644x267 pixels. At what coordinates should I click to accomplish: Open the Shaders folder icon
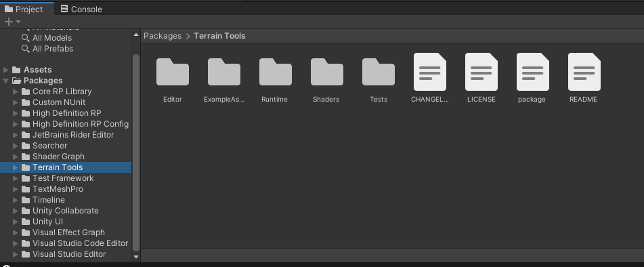(x=327, y=72)
